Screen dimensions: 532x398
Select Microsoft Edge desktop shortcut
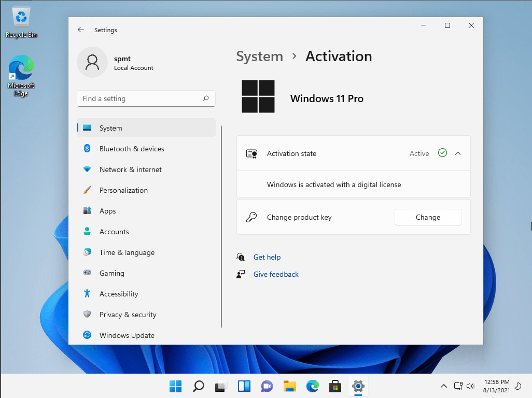click(x=21, y=75)
